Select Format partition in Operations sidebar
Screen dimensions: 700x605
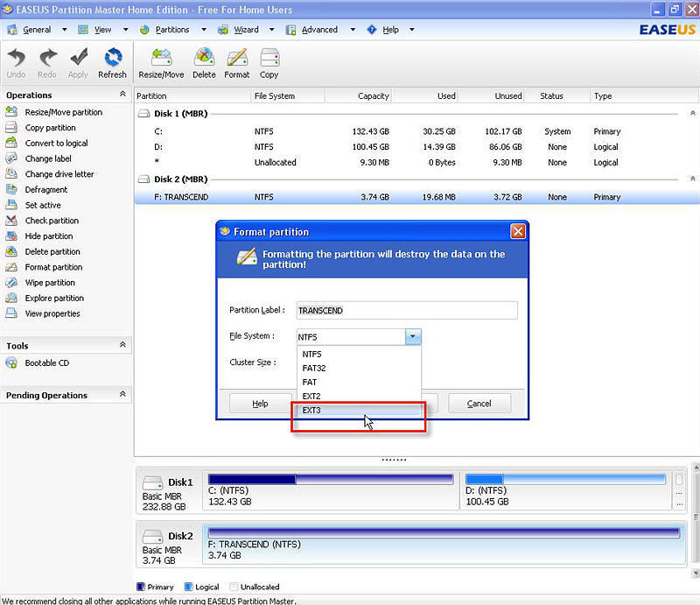(x=45, y=267)
